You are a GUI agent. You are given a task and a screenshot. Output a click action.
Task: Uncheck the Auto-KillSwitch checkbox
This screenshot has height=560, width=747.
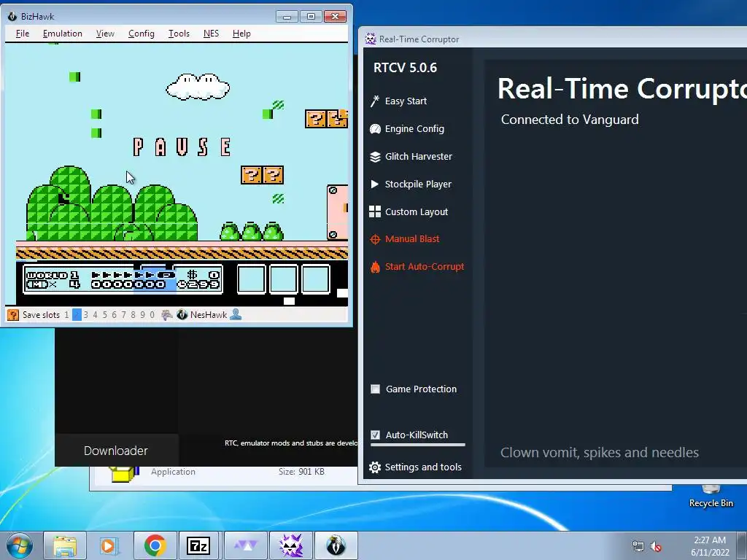click(x=376, y=435)
